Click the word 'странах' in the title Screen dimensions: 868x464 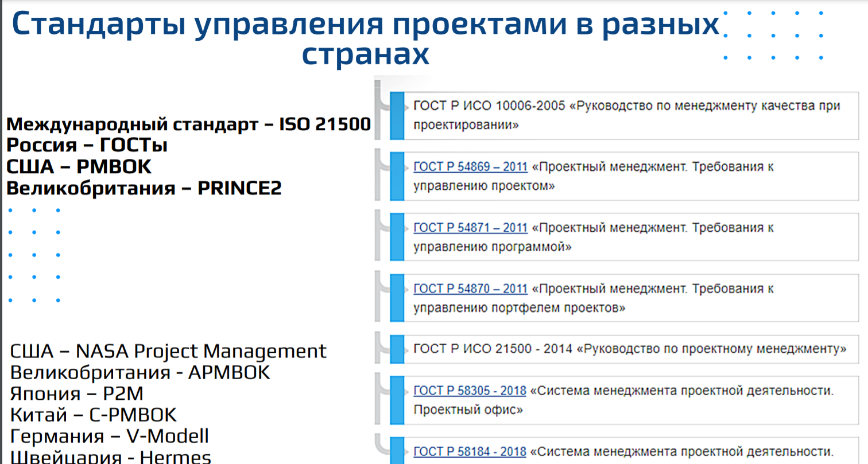click(x=365, y=54)
